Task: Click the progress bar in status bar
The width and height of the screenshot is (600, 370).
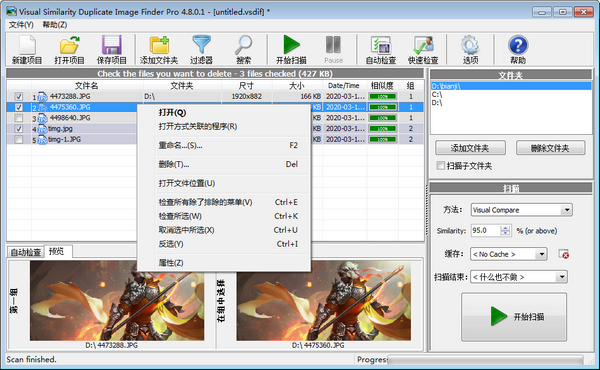Action: [485, 360]
